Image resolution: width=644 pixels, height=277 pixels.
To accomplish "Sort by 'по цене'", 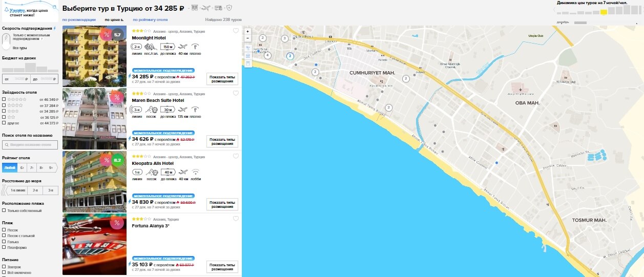I will (114, 20).
